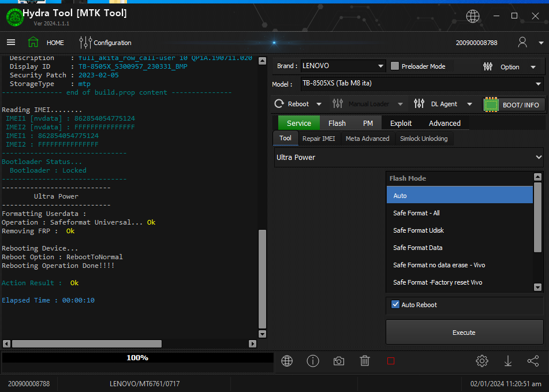Expand the Option dropdown arrow
This screenshot has height=392, width=549.
533,67
